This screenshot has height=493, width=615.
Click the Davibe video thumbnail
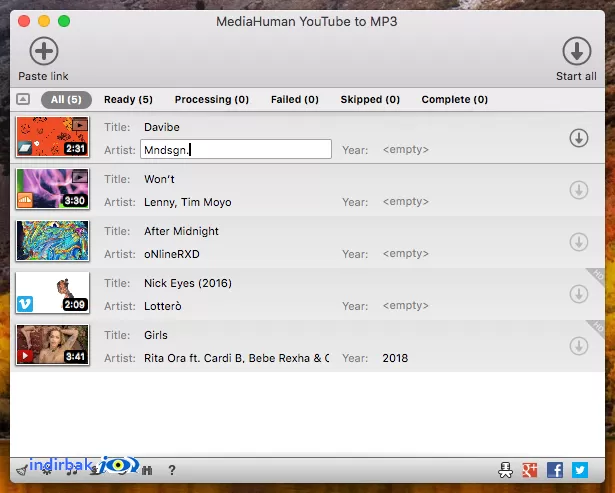coord(53,137)
